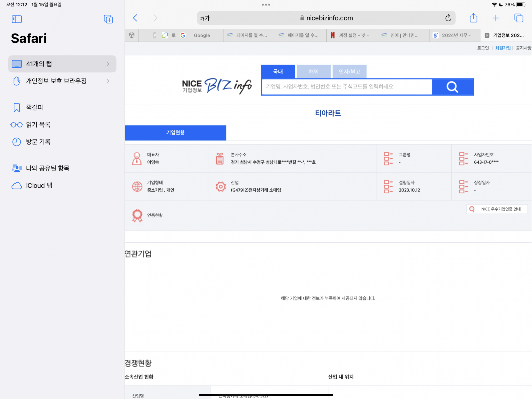Open 책갈피 bookmarks in sidebar

tap(34, 107)
